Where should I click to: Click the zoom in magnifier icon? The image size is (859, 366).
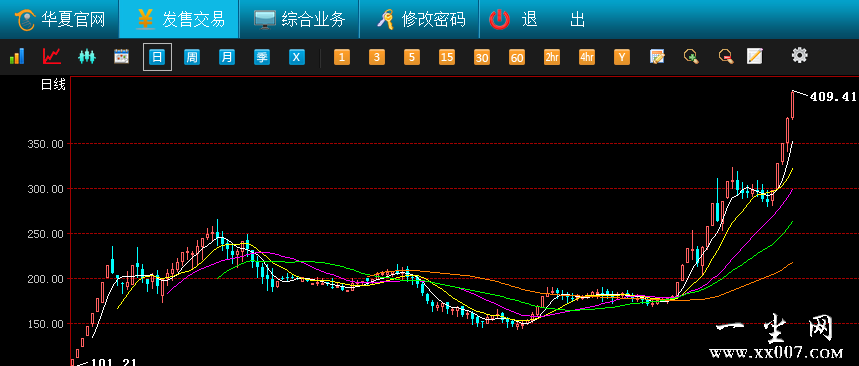click(x=691, y=56)
